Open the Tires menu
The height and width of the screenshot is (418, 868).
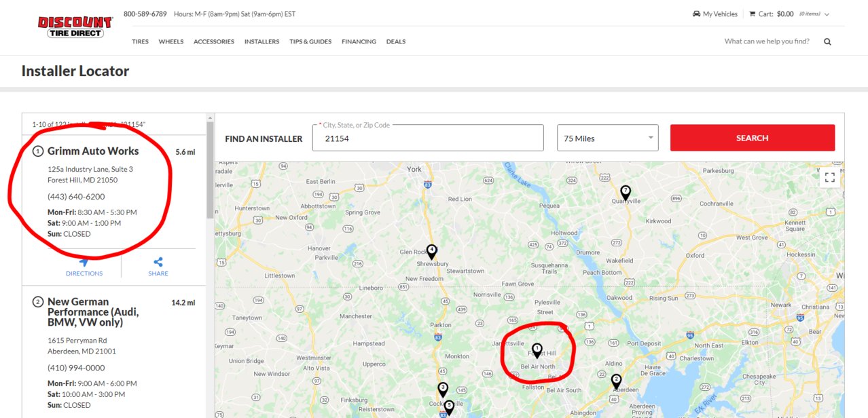(140, 41)
